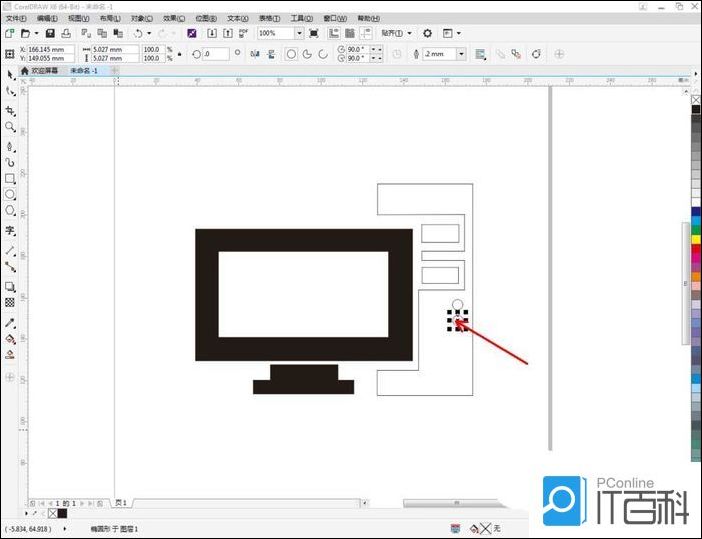The image size is (702, 539).
Task: Switch to the 欢迎屏幕 tab
Action: click(x=39, y=71)
